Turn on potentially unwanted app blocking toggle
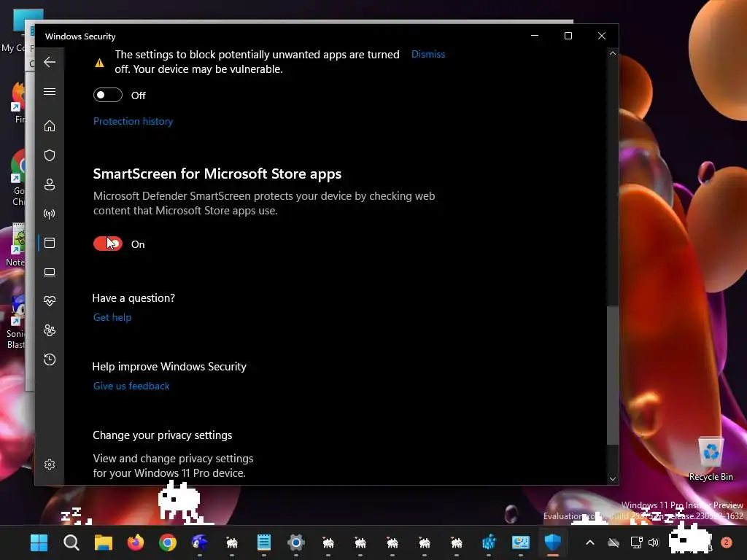This screenshot has height=560, width=747. [x=108, y=96]
